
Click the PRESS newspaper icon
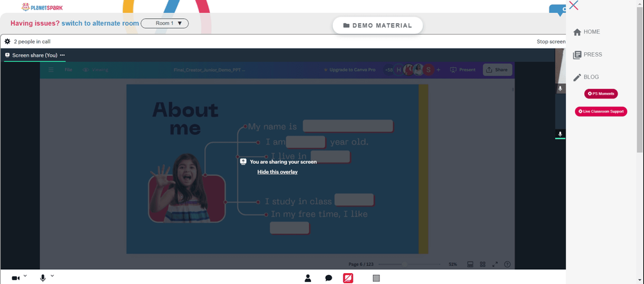[x=577, y=55]
